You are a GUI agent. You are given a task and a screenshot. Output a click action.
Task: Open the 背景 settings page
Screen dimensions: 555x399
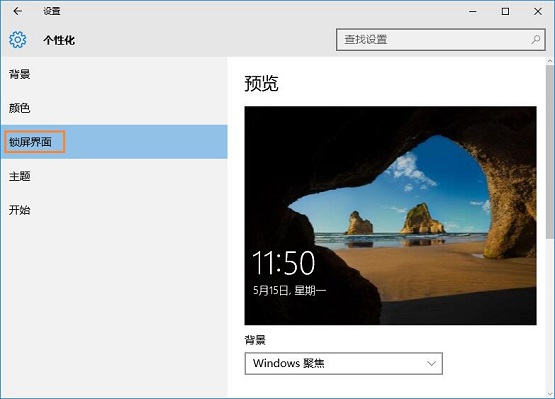pos(114,74)
